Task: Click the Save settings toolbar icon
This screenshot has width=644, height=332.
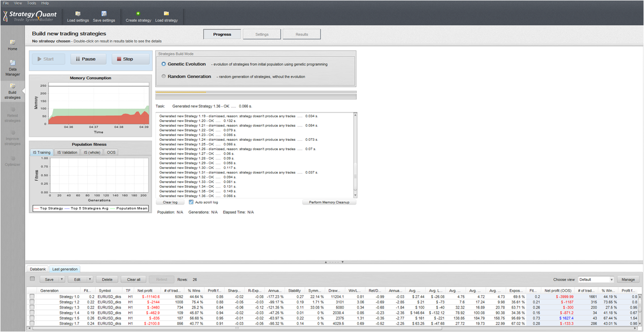Action: (104, 14)
